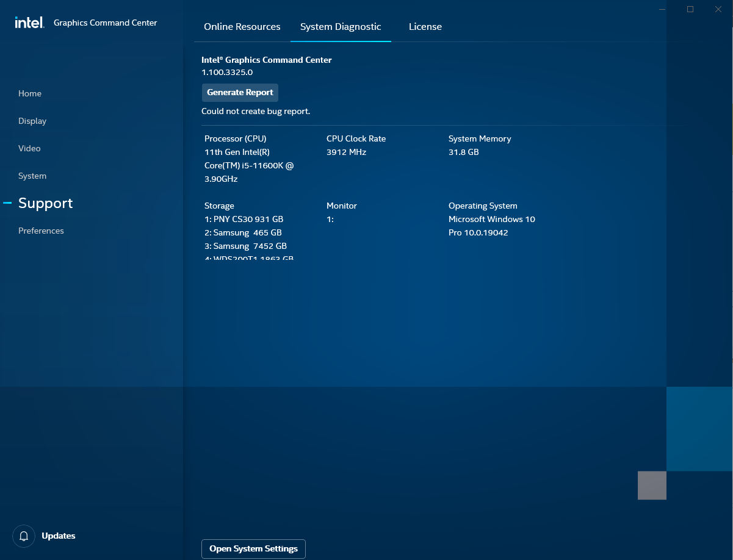Navigate to Display settings
Image resolution: width=733 pixels, height=560 pixels.
point(32,121)
